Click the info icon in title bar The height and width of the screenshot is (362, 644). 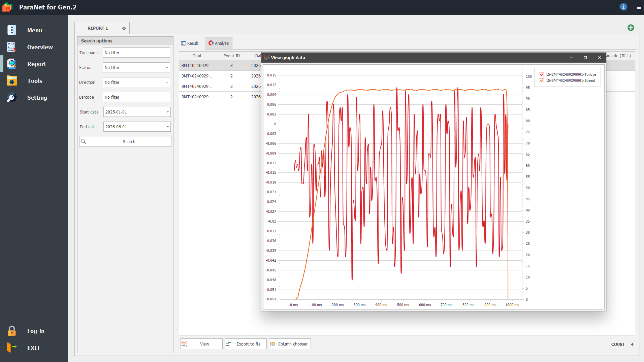tap(623, 7)
